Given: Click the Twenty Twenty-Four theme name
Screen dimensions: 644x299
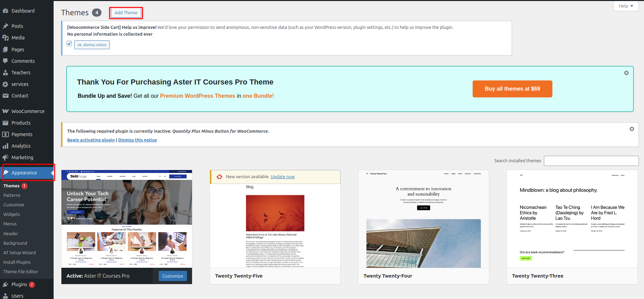Looking at the screenshot, I should pos(388,276).
